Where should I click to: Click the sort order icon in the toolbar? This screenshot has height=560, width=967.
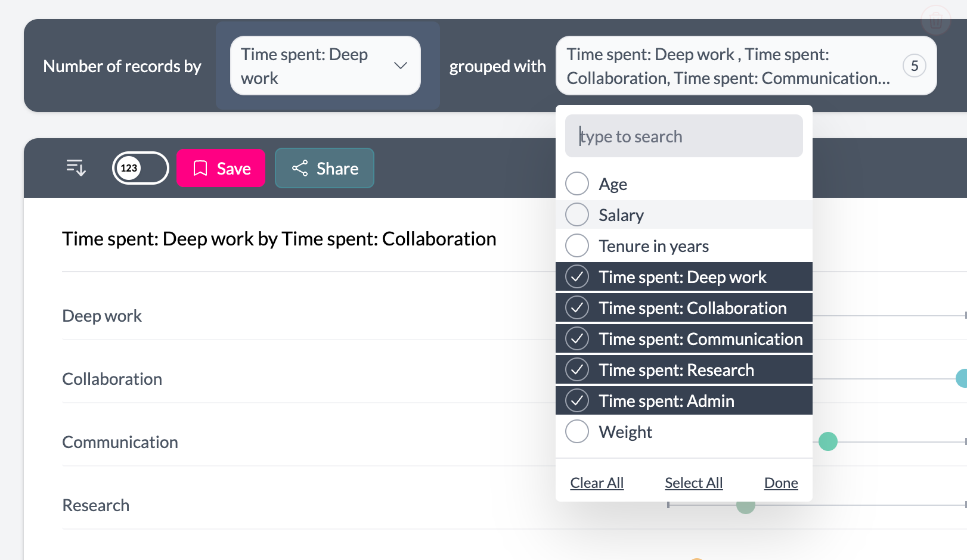[x=75, y=168]
